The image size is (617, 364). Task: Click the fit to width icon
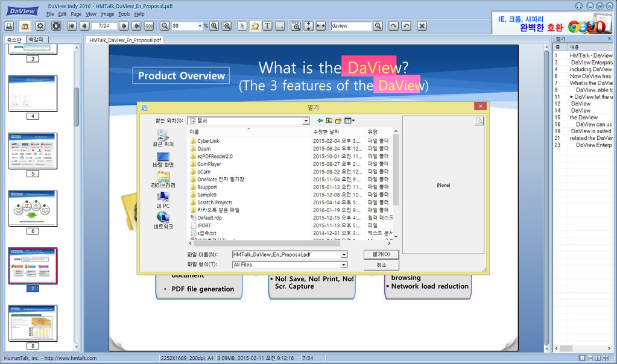pyautogui.click(x=321, y=26)
